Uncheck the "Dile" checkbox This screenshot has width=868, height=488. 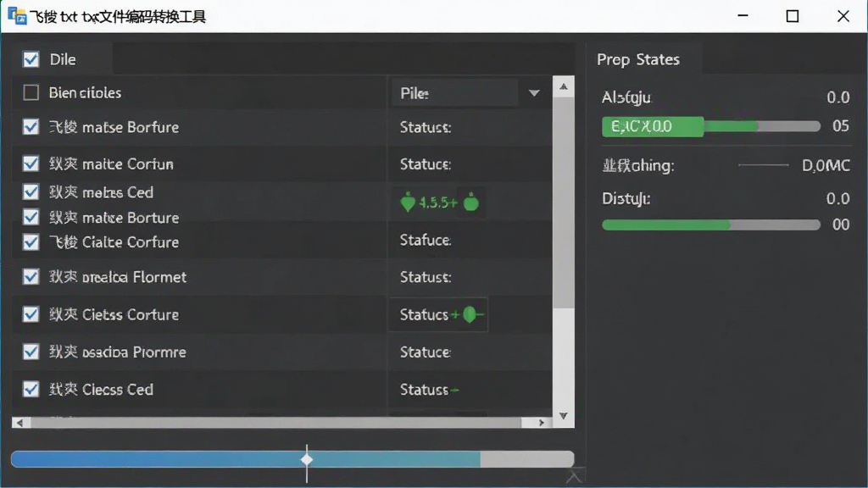pos(31,59)
